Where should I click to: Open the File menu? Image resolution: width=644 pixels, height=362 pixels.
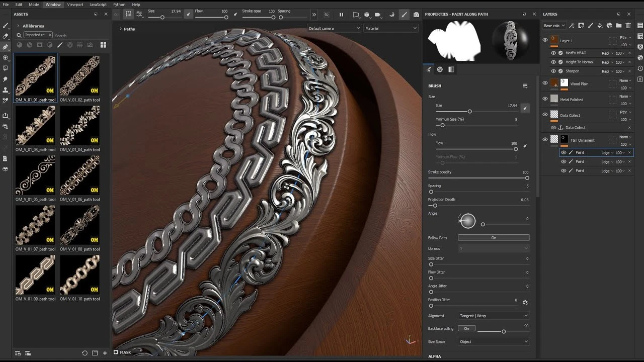(x=6, y=5)
